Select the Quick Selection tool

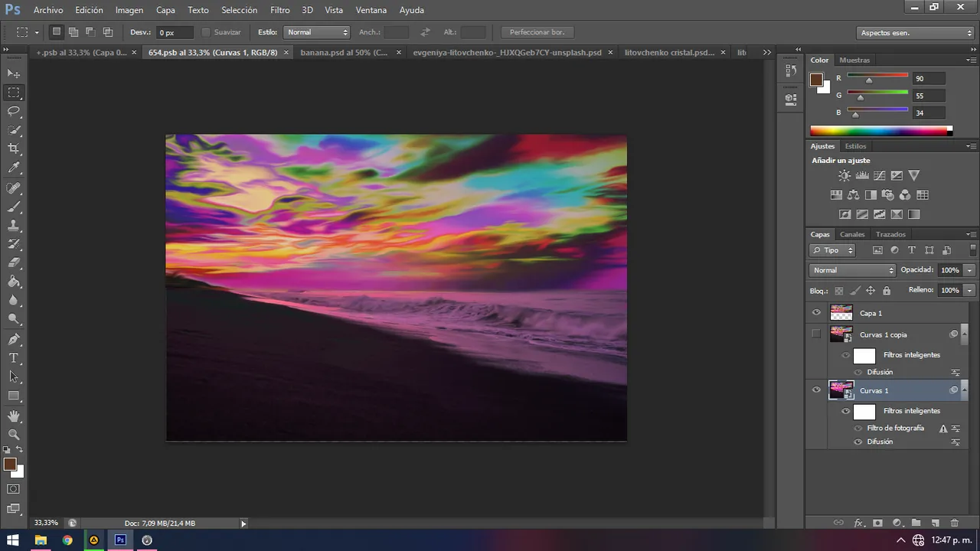click(14, 130)
